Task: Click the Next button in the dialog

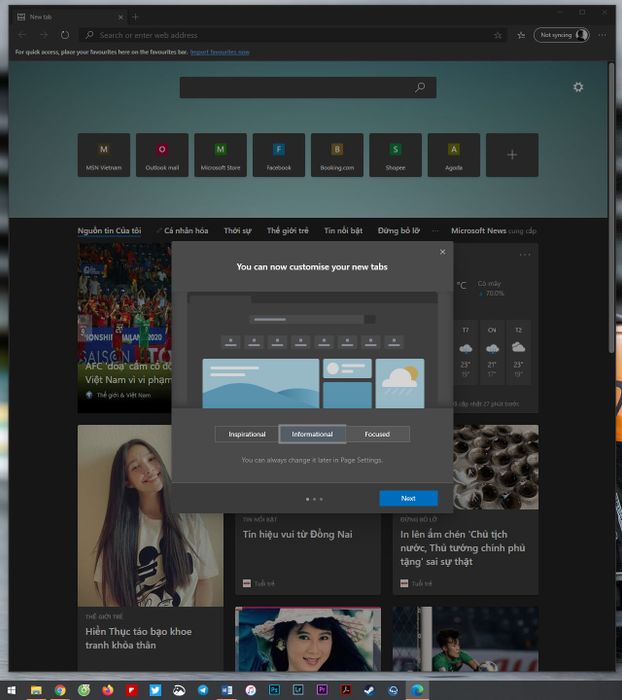Action: click(408, 498)
